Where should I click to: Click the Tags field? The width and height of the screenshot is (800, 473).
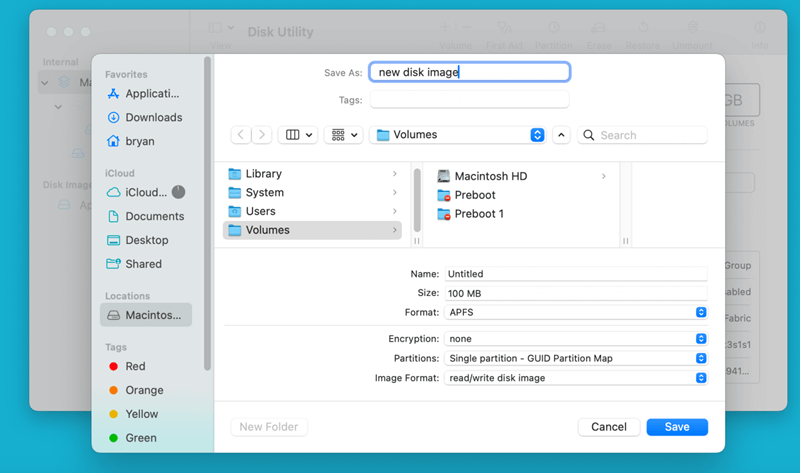(x=469, y=99)
